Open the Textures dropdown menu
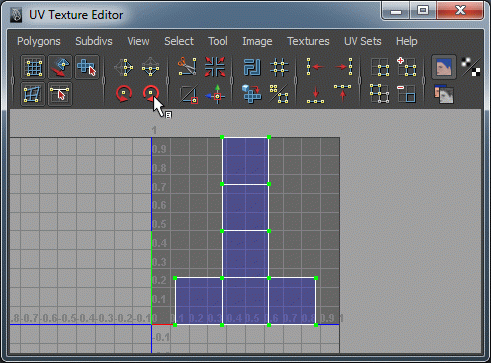The height and width of the screenshot is (363, 491). [308, 41]
